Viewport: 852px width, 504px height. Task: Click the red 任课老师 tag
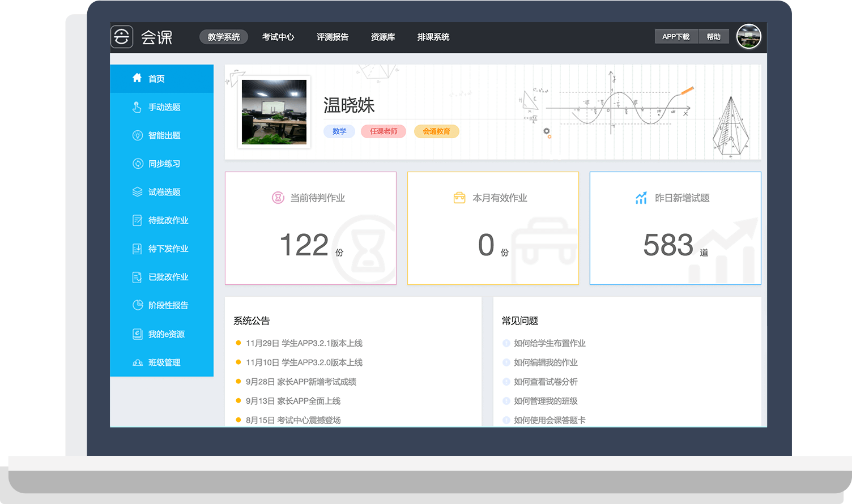pyautogui.click(x=384, y=131)
